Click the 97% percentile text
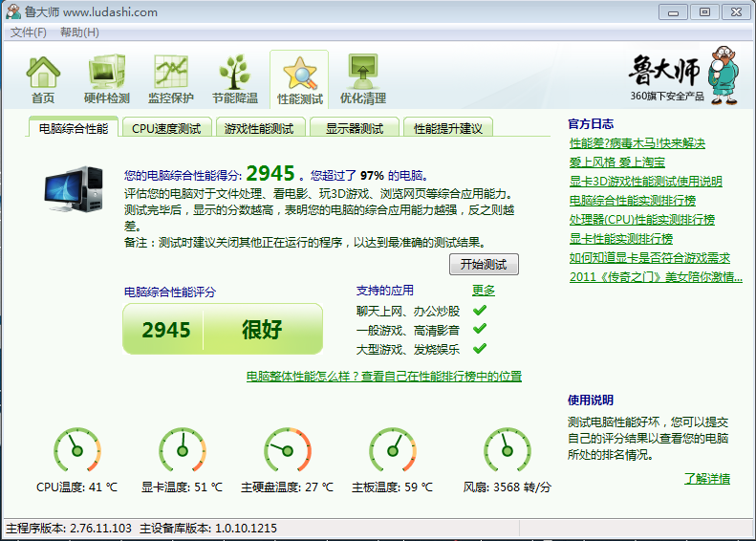 click(372, 176)
